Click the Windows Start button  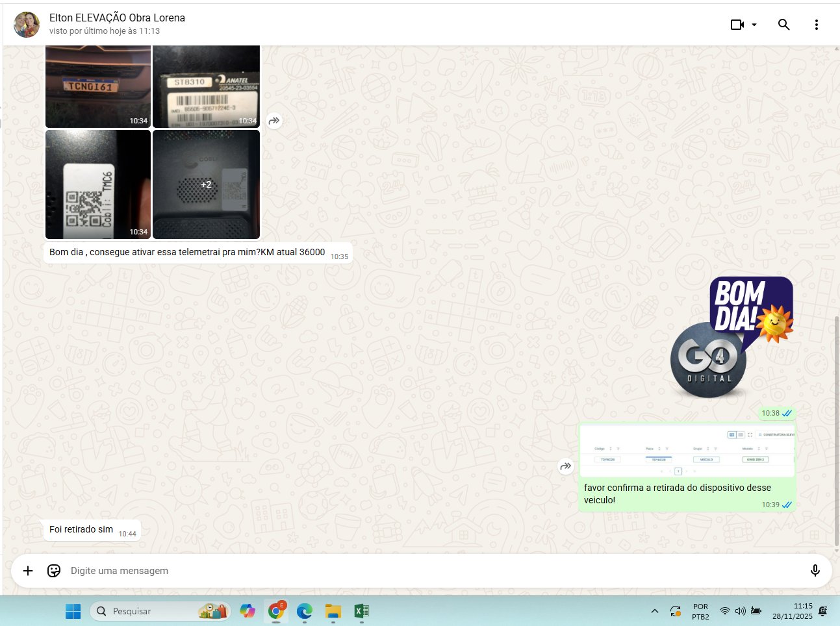coord(73,611)
